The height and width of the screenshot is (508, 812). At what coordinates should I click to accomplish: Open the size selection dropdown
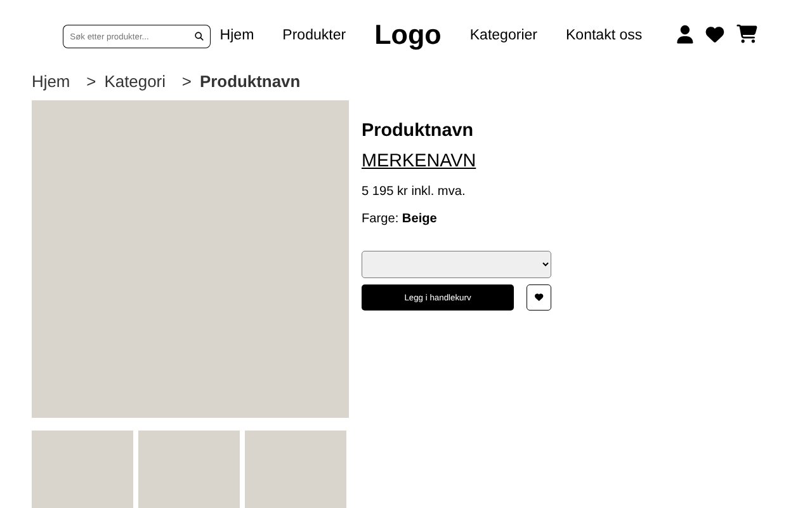(456, 264)
